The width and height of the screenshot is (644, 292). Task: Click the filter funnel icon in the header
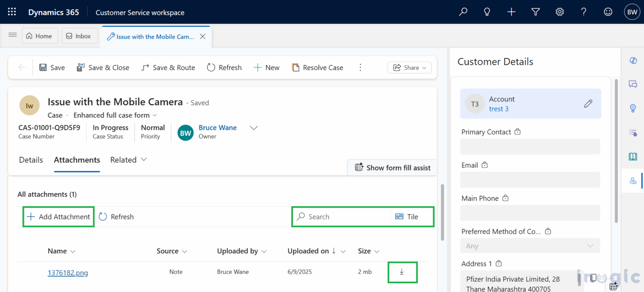[x=535, y=12]
